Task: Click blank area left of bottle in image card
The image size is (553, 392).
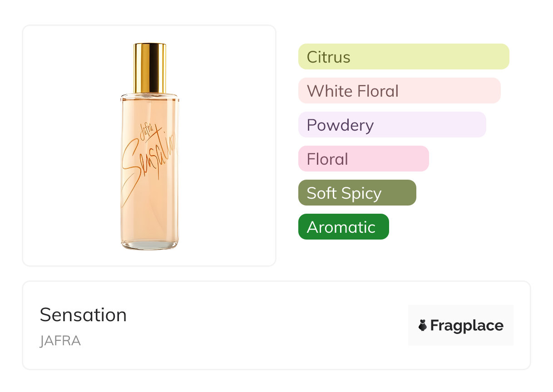Action: click(68, 145)
